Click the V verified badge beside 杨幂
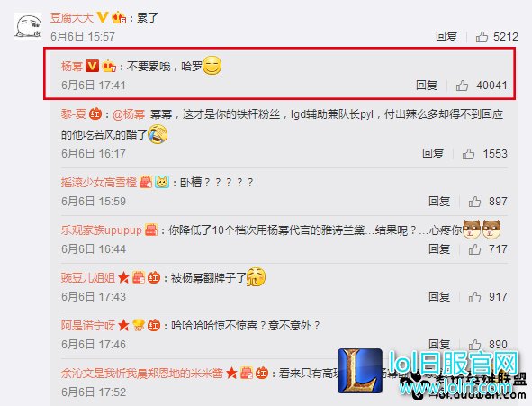Viewport: 532px width, 406px height. pyautogui.click(x=92, y=66)
